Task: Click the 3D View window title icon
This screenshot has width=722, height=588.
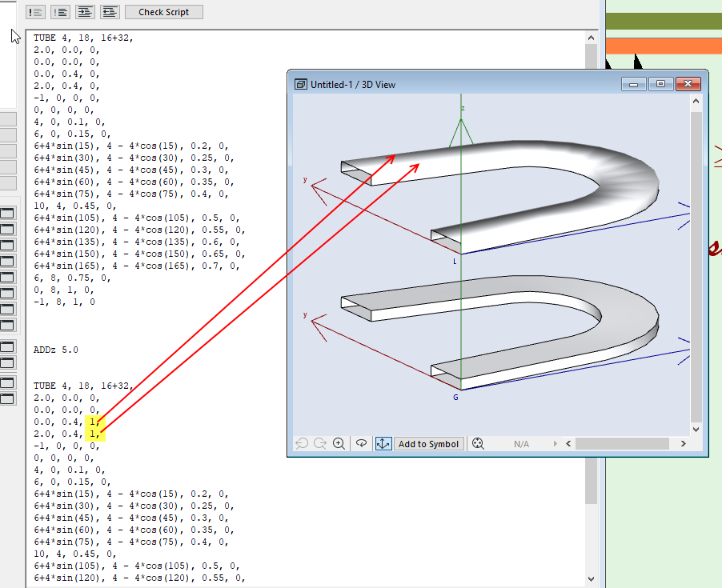Action: (301, 84)
